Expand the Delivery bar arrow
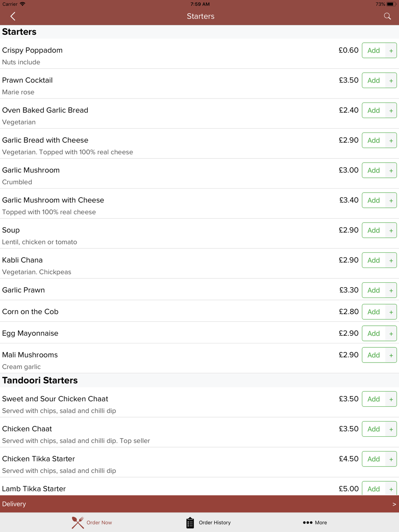Image resolution: width=399 pixels, height=532 pixels. click(x=394, y=504)
